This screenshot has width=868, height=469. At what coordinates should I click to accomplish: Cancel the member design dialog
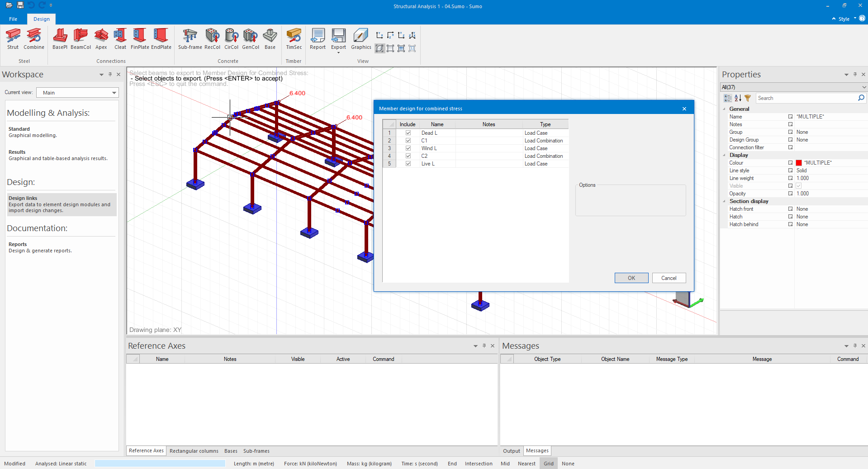pos(669,278)
